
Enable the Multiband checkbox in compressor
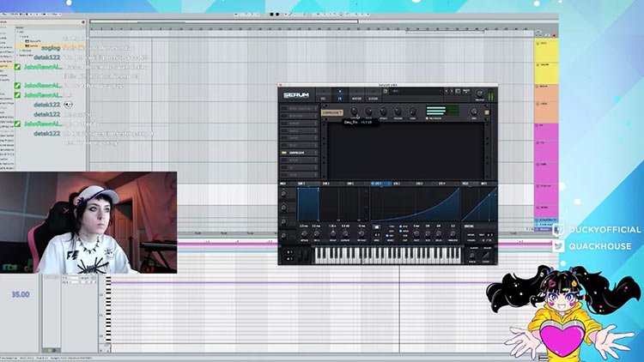click(427, 118)
